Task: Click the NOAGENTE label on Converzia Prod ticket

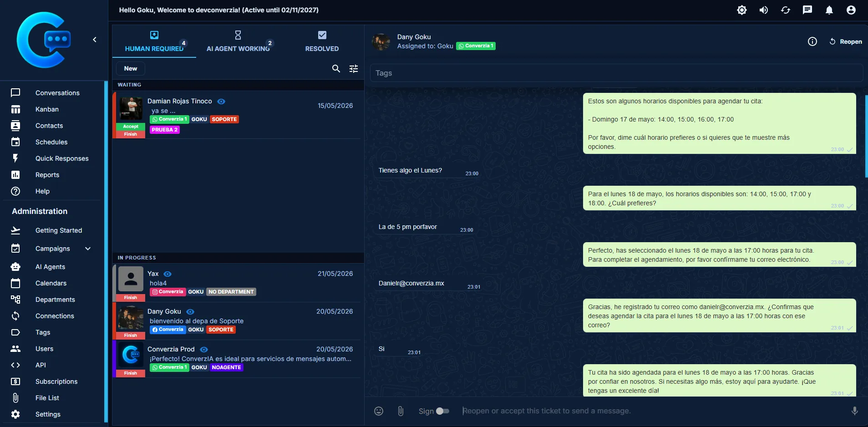Action: 226,367
